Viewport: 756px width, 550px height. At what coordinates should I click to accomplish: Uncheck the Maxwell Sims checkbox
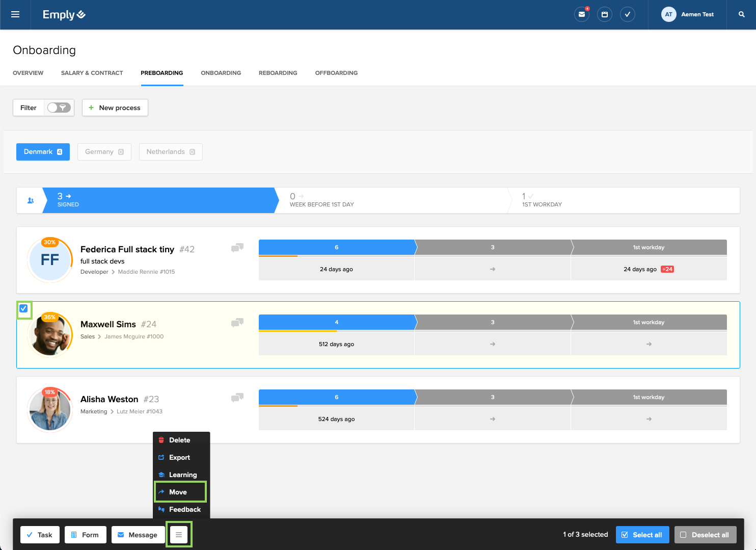[x=23, y=308]
